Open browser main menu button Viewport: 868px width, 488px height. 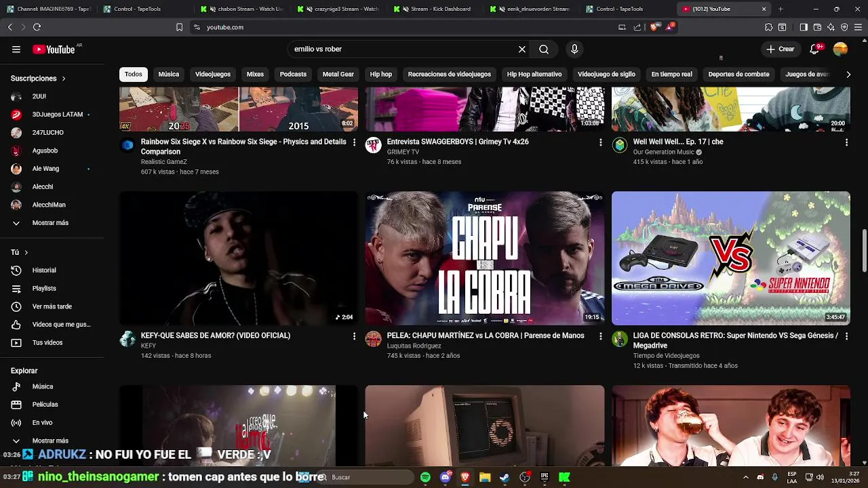click(858, 27)
